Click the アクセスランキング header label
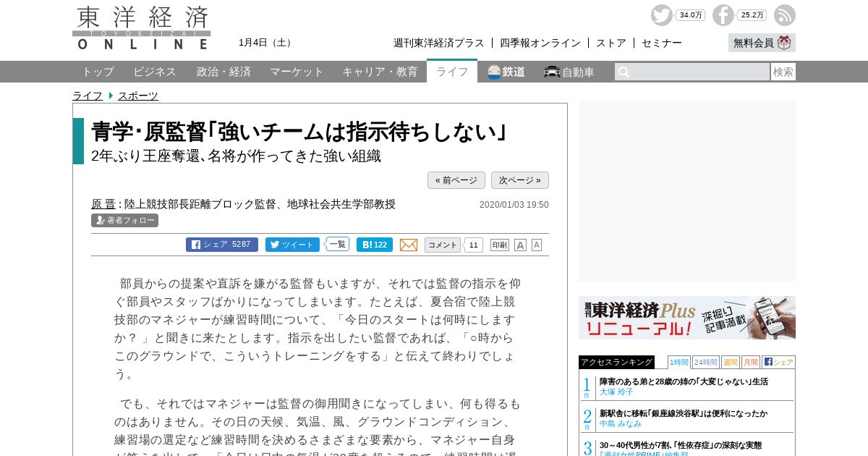This screenshot has height=456, width=868. [x=616, y=362]
